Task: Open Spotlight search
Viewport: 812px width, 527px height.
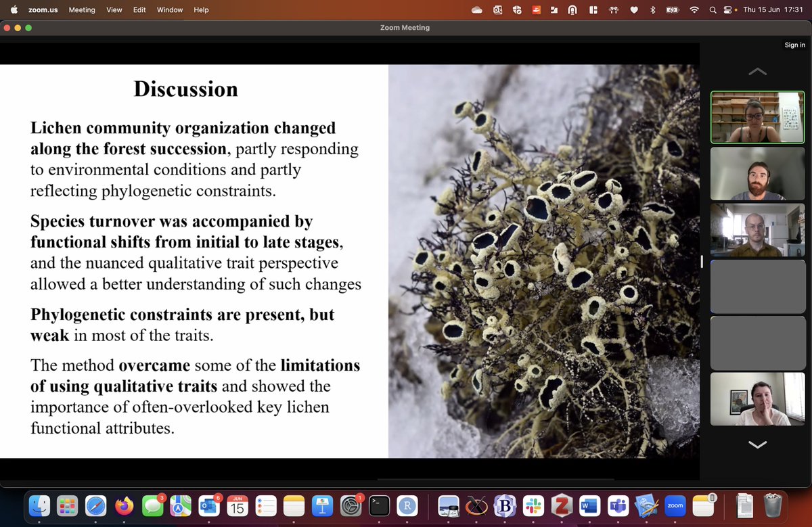Action: 713,10
